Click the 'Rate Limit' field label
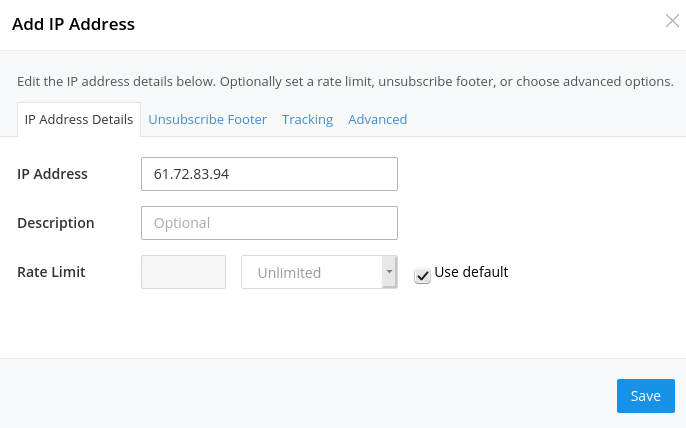Screen dimensions: 686x428 tap(51, 272)
